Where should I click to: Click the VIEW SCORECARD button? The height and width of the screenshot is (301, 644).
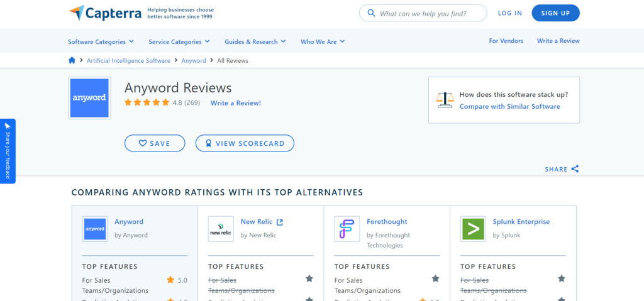pos(245,143)
